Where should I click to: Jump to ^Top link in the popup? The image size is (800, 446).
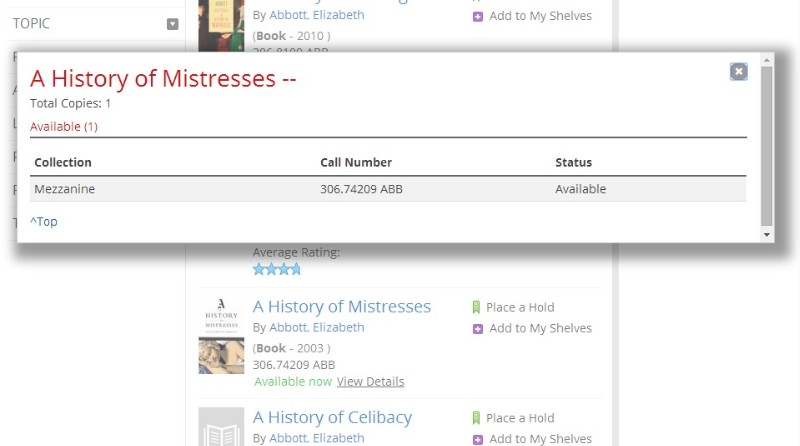[x=44, y=221]
